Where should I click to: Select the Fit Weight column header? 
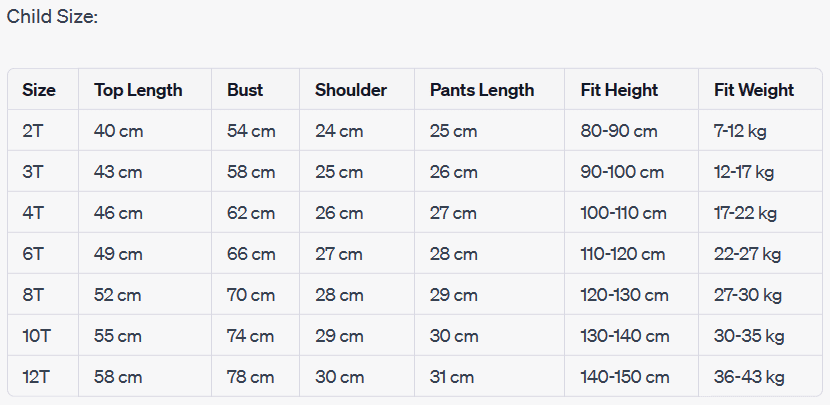click(754, 90)
